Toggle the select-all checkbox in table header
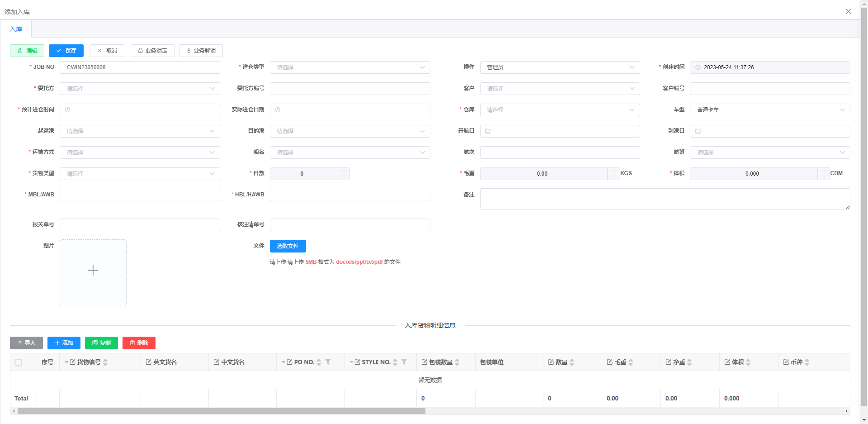Screen dimensions: 868x424 pyautogui.click(x=19, y=362)
